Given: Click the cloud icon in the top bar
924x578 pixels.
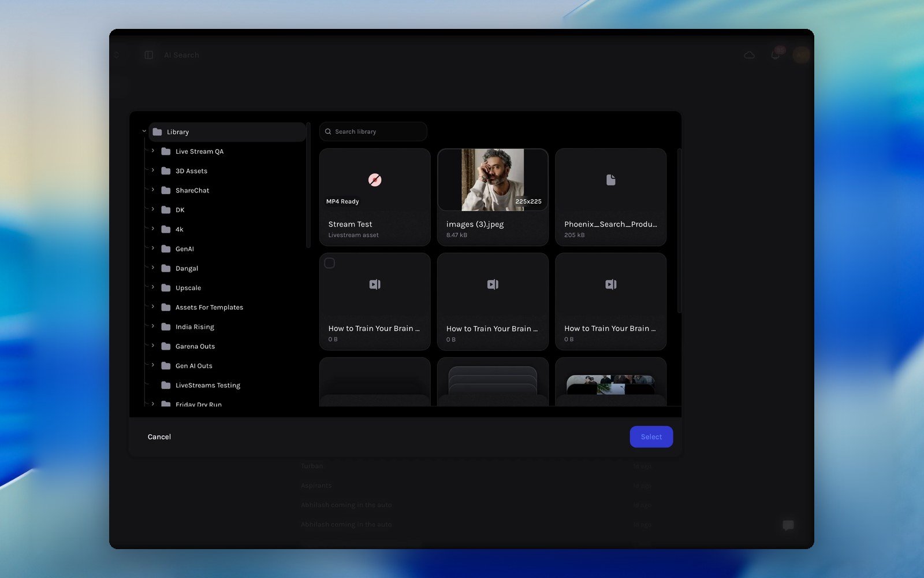Looking at the screenshot, I should coord(749,55).
